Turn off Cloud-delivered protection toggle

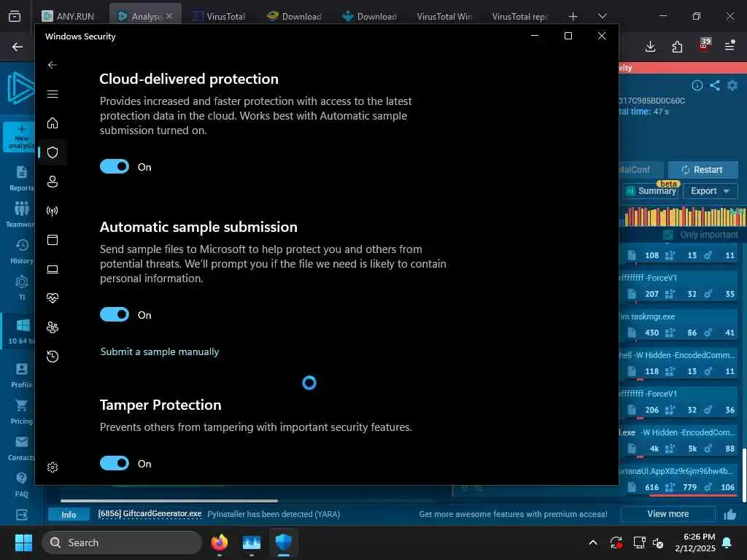115,167
